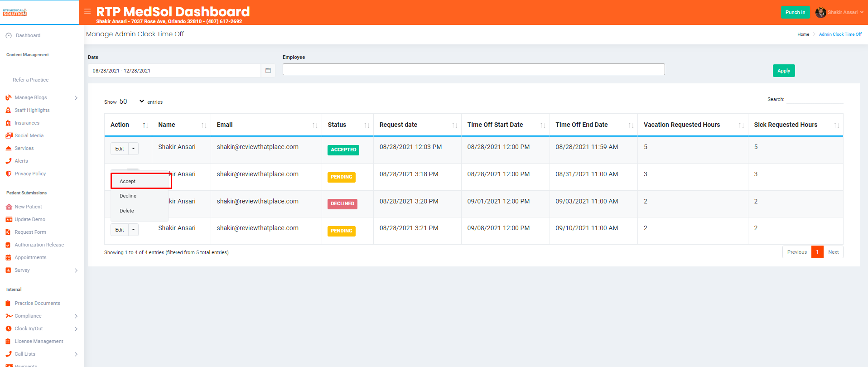The image size is (868, 367).
Task: Open Privacy Policy in the sidebar
Action: pos(30,174)
